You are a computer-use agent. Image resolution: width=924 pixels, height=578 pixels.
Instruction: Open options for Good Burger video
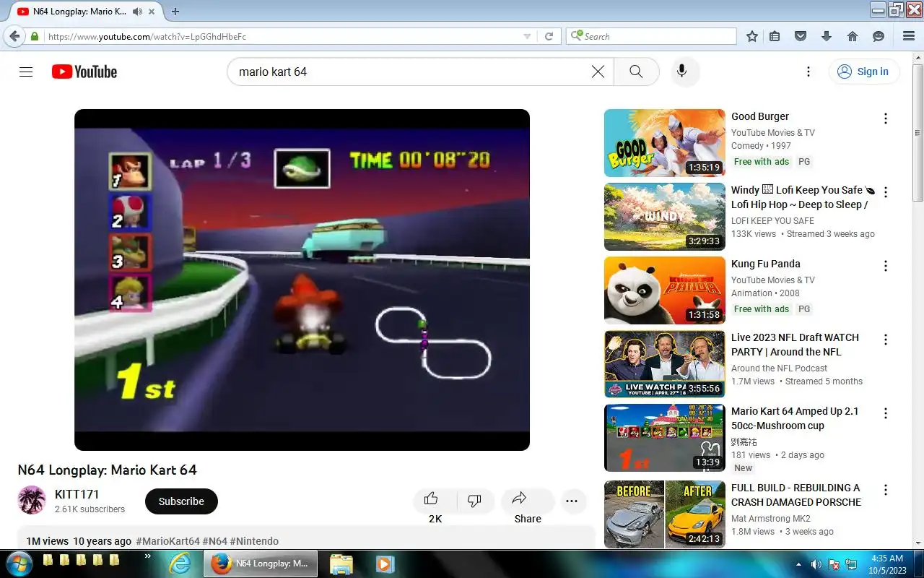click(886, 118)
